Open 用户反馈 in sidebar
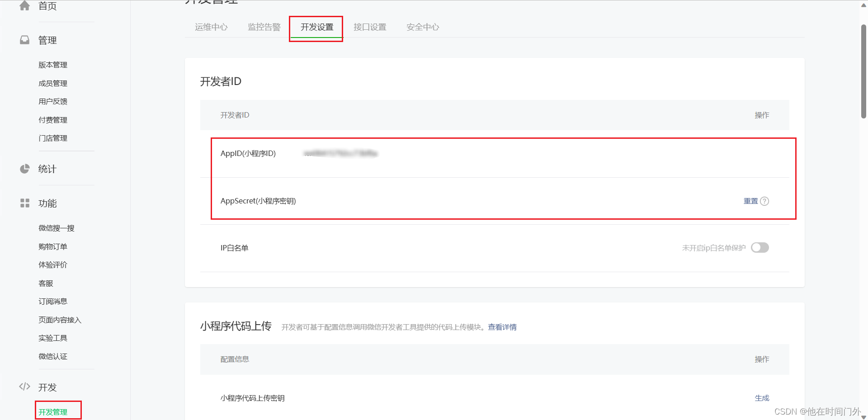Image resolution: width=868 pixels, height=420 pixels. click(53, 102)
